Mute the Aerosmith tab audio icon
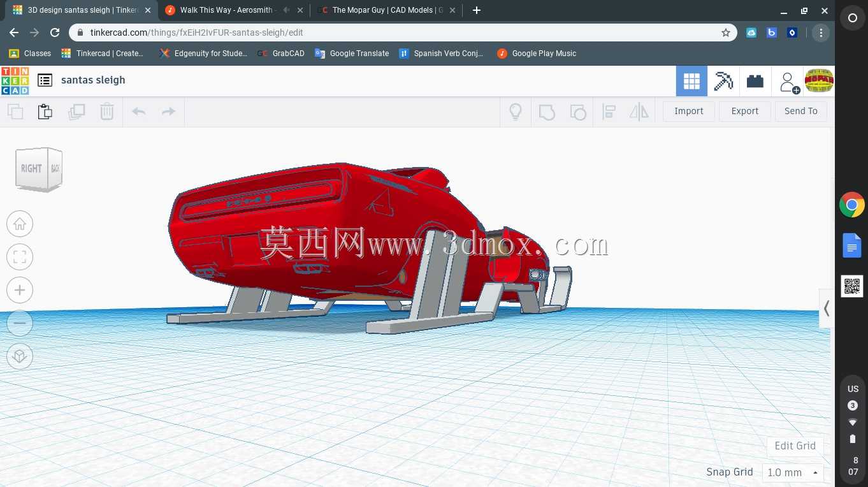The width and height of the screenshot is (868, 487). [x=286, y=10]
